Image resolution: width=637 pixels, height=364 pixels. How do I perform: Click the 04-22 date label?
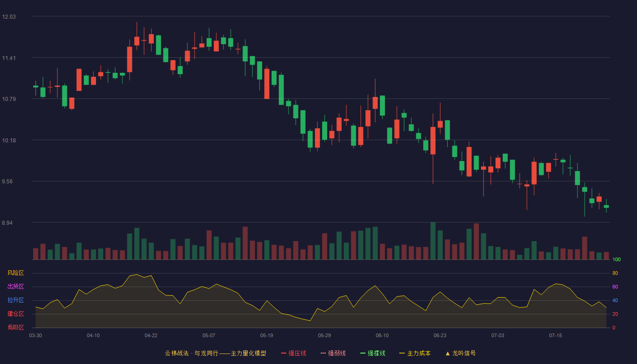pyautogui.click(x=151, y=335)
